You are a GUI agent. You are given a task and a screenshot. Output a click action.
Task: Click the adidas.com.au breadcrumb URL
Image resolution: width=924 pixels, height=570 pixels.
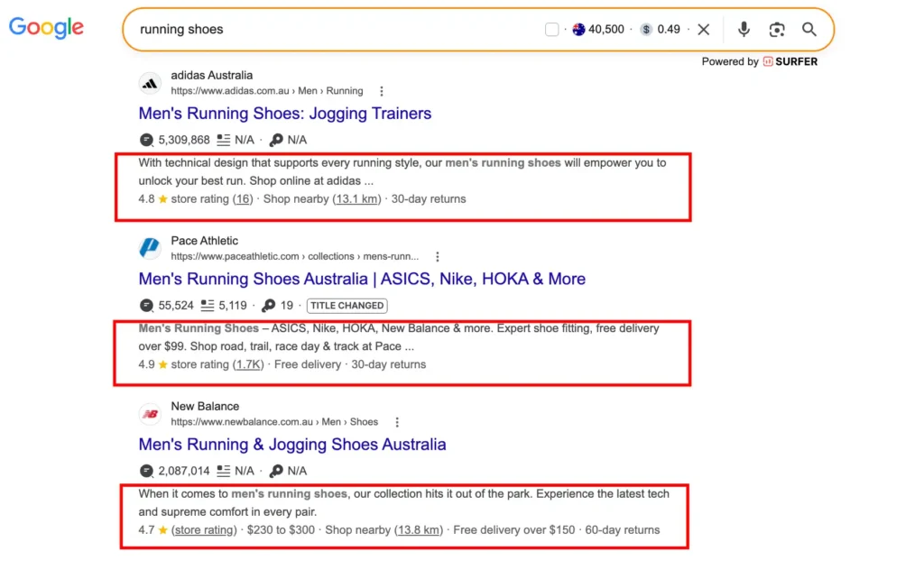point(267,91)
